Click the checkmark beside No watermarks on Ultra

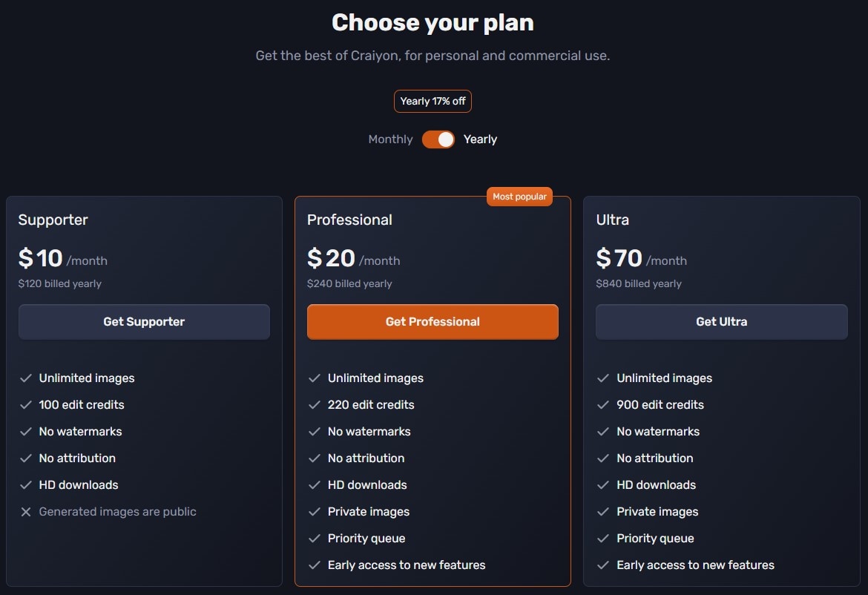pos(603,431)
